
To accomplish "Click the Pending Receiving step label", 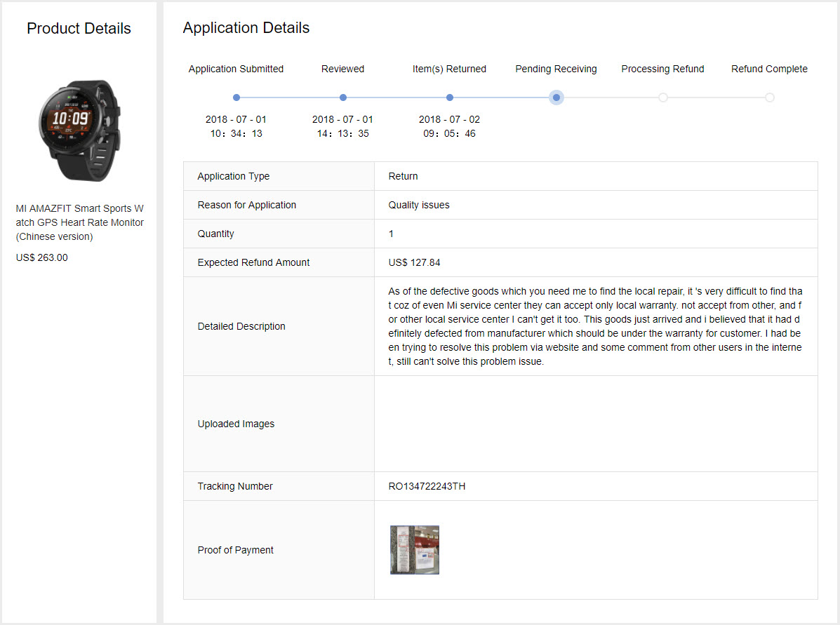I will click(556, 69).
